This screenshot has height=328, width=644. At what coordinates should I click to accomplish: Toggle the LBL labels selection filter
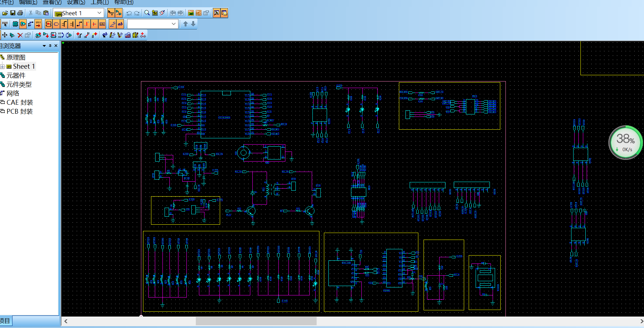click(x=102, y=24)
